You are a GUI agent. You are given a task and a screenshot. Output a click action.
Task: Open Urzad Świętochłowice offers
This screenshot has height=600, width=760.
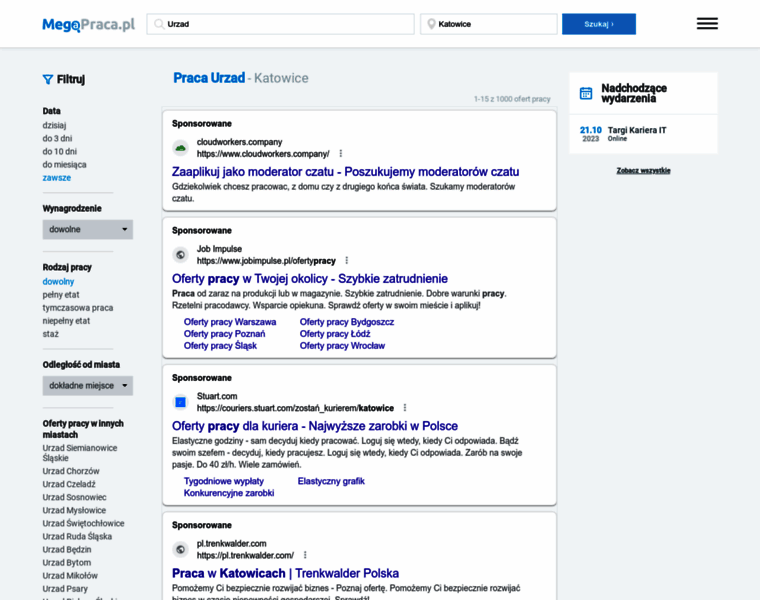pos(83,523)
